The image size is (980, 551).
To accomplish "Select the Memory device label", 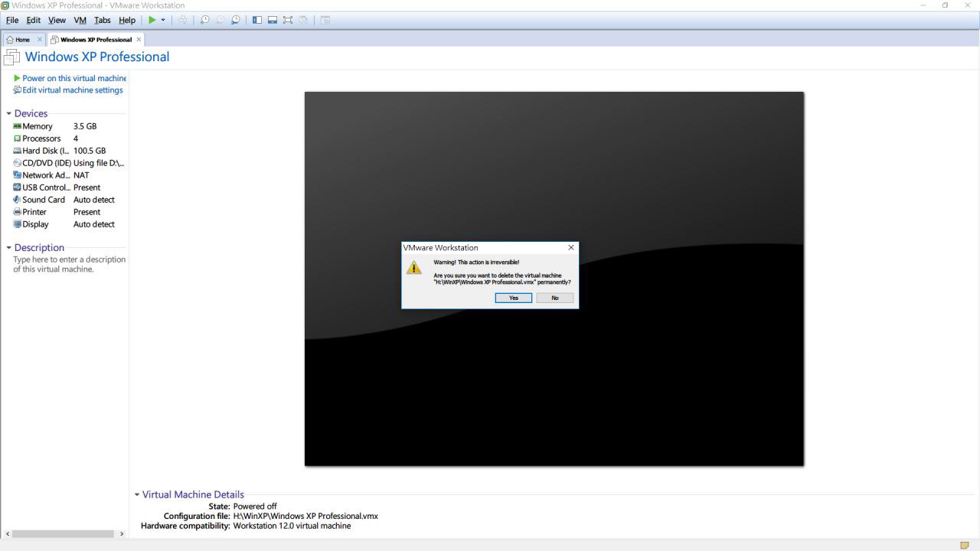I will pos(38,126).
